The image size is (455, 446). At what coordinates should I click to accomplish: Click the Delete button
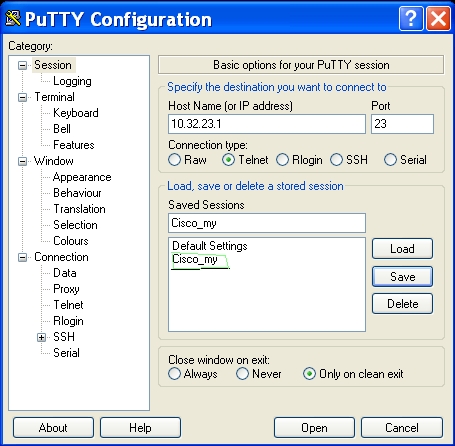[402, 304]
